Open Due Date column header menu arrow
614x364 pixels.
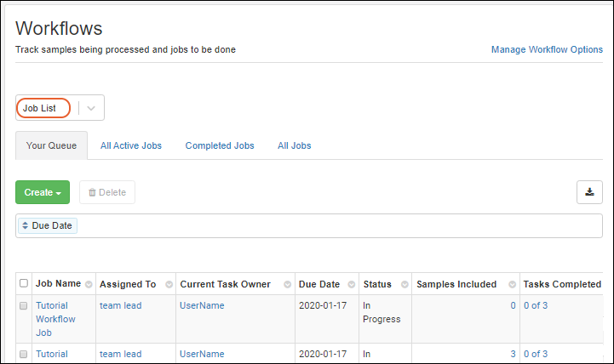click(350, 284)
